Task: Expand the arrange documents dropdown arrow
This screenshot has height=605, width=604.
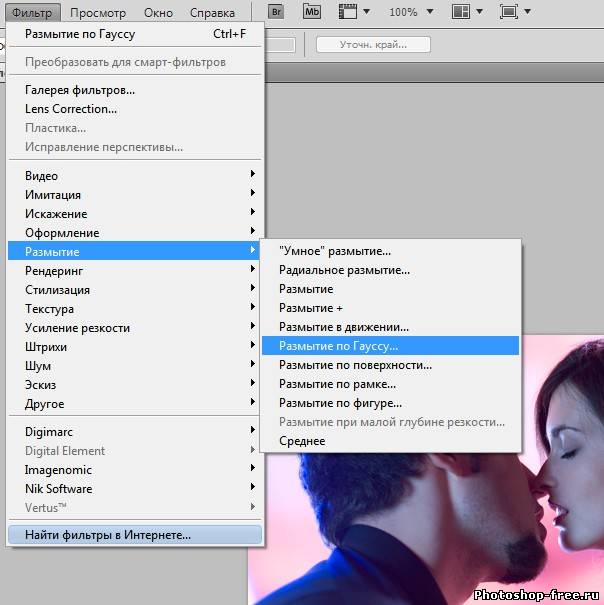Action: pos(480,13)
